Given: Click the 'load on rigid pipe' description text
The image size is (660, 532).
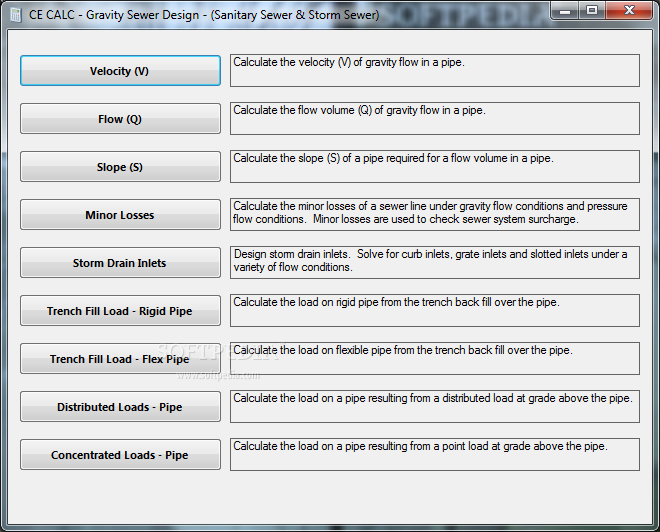Looking at the screenshot, I should [435, 310].
